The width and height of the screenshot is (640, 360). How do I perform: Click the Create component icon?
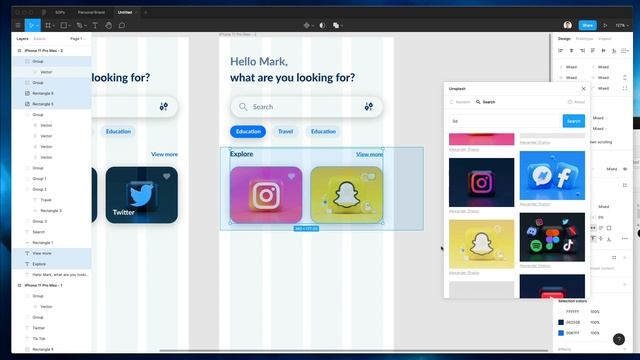[x=307, y=25]
